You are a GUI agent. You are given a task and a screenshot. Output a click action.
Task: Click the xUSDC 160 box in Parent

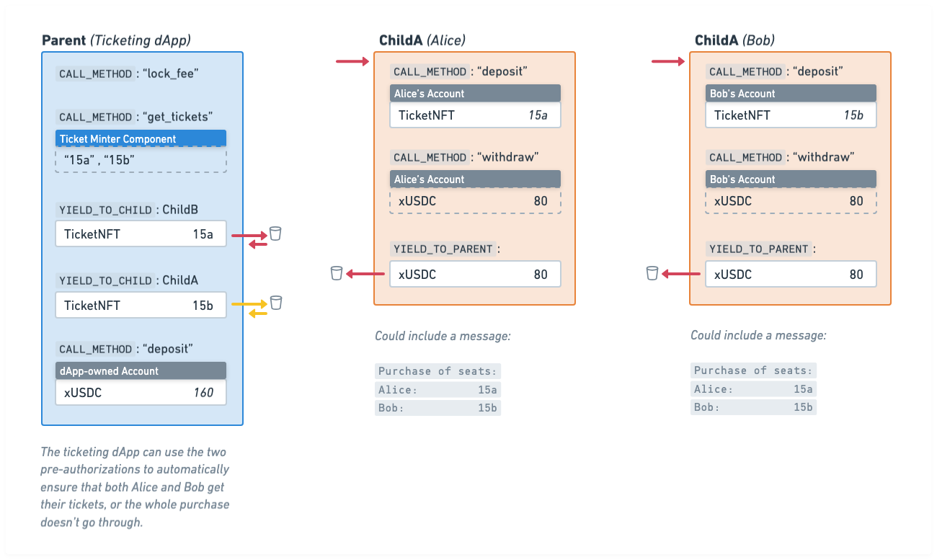point(141,393)
